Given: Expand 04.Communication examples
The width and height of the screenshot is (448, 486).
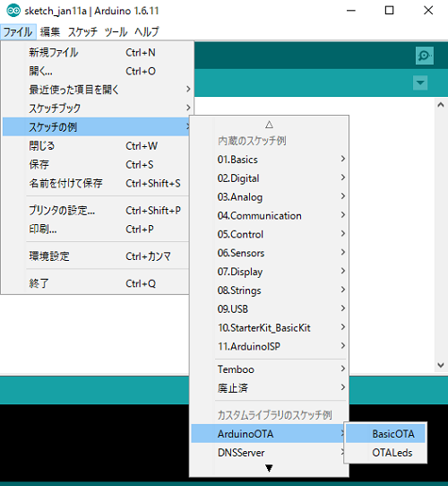Looking at the screenshot, I should (269, 215).
